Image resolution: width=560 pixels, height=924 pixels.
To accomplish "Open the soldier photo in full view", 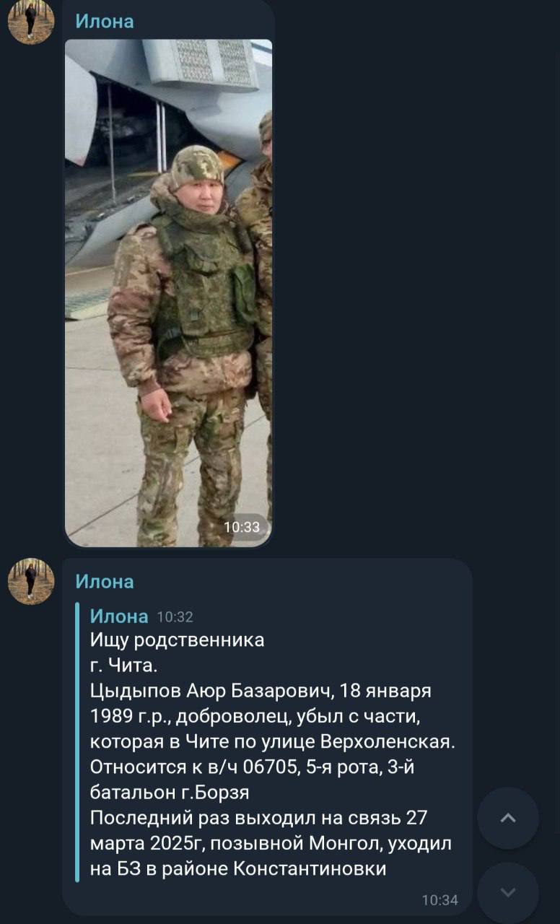I will click(x=168, y=292).
